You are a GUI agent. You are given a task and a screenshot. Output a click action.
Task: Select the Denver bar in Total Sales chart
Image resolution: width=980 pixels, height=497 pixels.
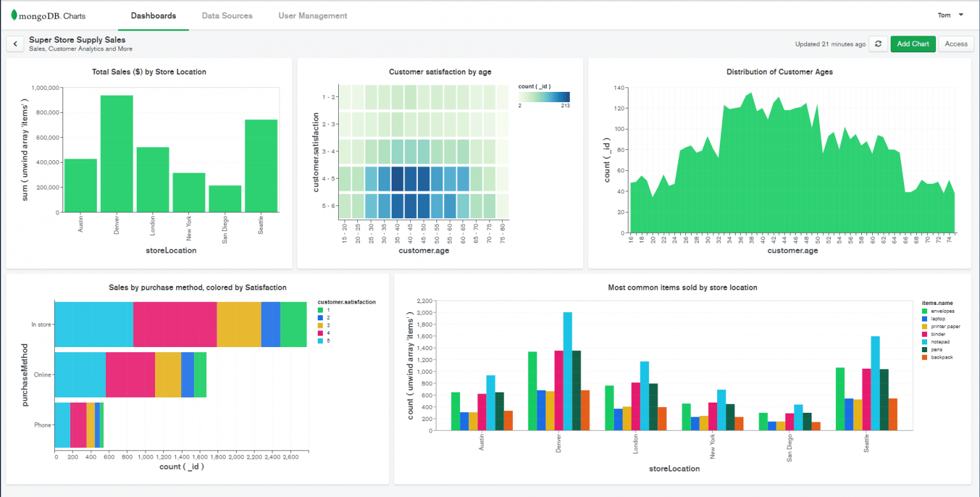[x=117, y=155]
